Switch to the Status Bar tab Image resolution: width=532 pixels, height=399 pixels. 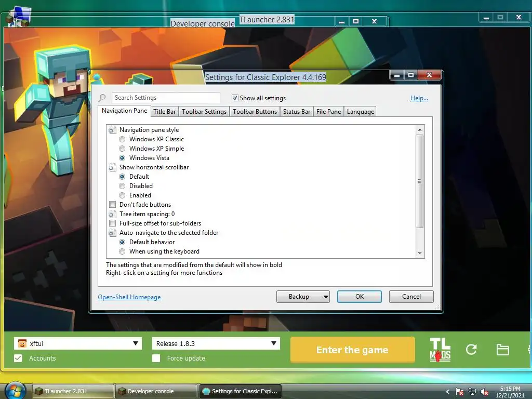point(297,112)
